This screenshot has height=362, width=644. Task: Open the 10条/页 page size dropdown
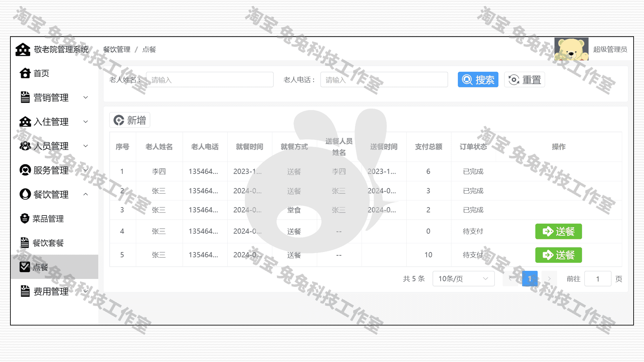[x=464, y=279]
